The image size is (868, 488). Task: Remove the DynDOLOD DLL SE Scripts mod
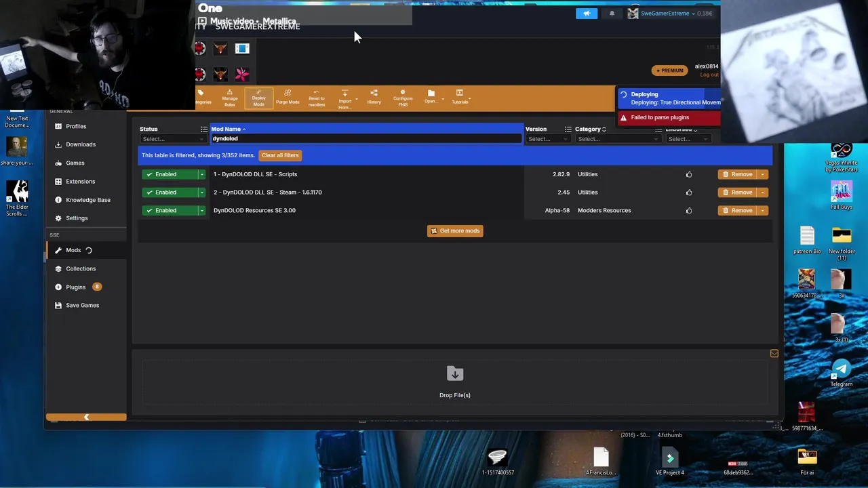click(x=738, y=174)
